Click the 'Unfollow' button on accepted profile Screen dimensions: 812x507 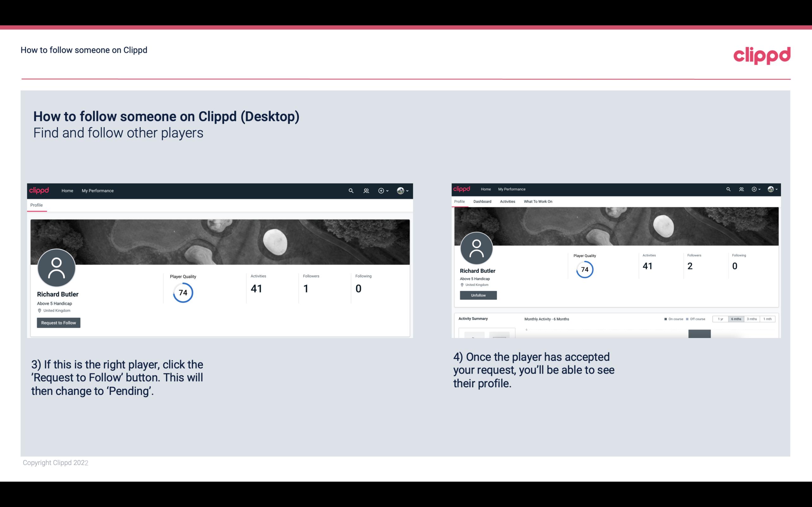pos(478,295)
